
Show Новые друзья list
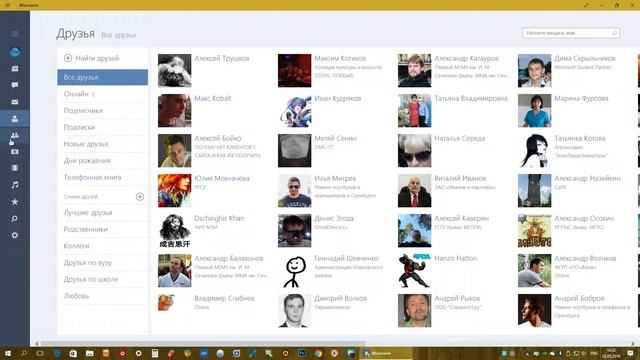[x=102, y=144]
